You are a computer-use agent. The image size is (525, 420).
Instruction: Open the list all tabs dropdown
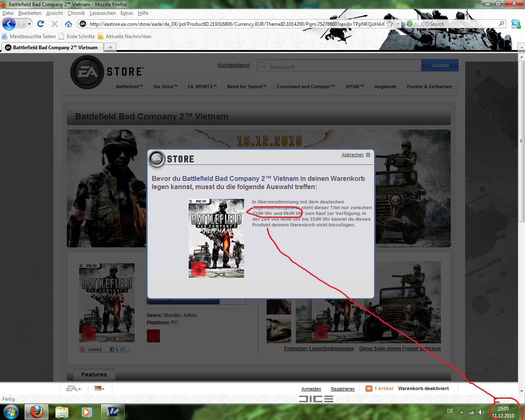click(x=521, y=48)
